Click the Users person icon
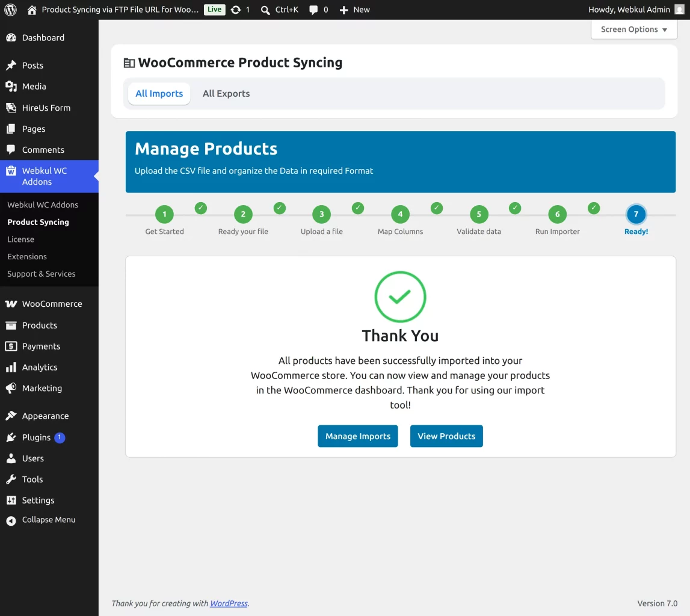690x616 pixels. click(x=11, y=458)
